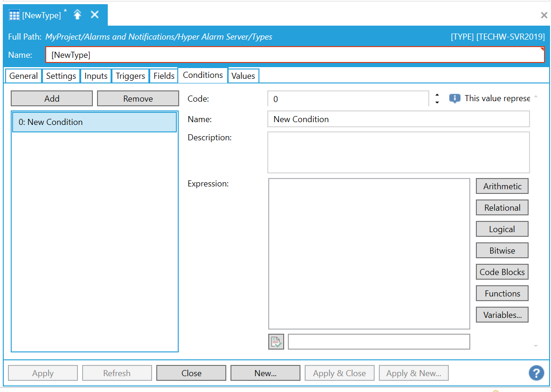The image size is (551, 392).
Task: Open the Variables... dialog button
Action: tap(502, 315)
